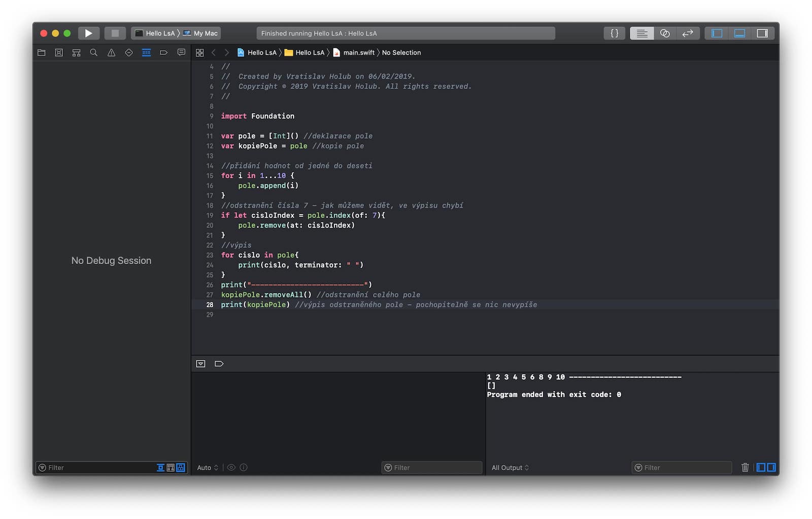The height and width of the screenshot is (519, 812).
Task: Toggle the left Navigator panel
Action: 717,34
